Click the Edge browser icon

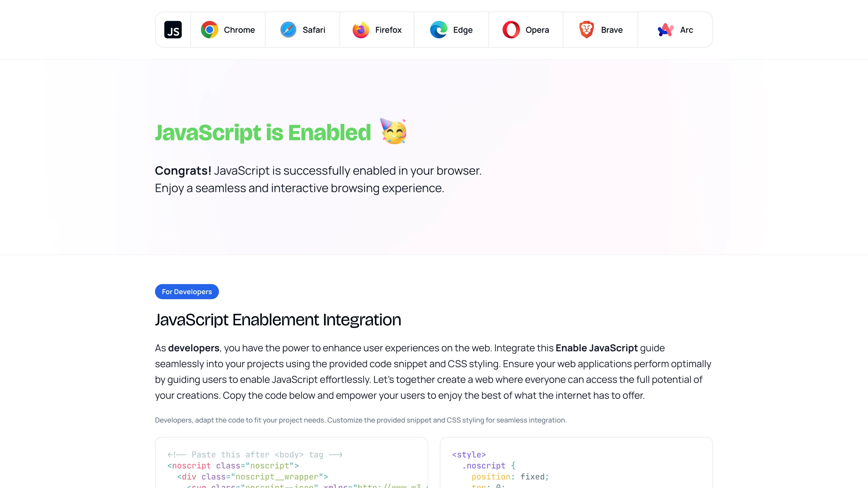click(x=439, y=30)
